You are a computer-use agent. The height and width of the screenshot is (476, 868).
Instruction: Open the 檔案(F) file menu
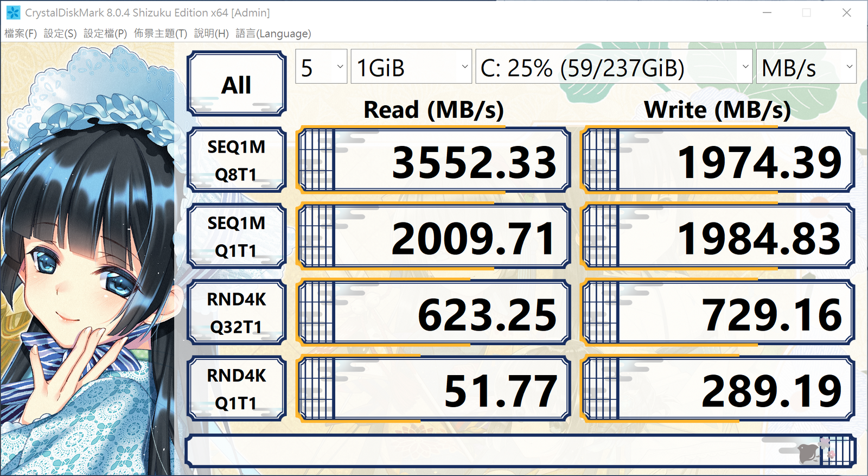[21, 34]
